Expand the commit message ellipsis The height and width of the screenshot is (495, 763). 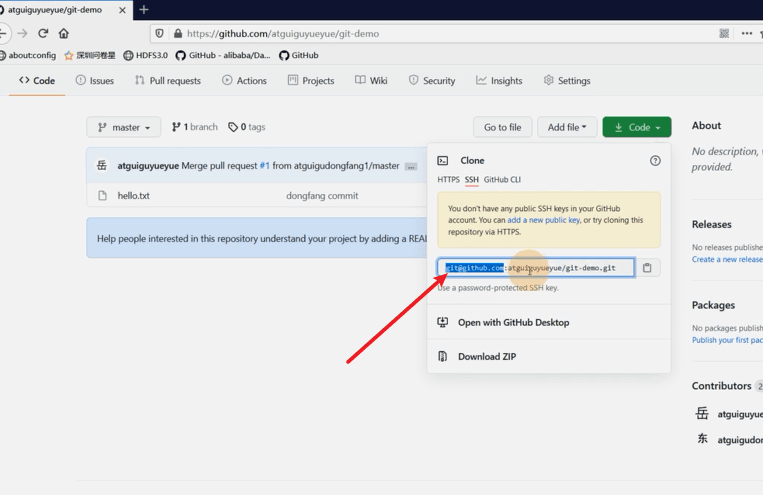point(411,167)
